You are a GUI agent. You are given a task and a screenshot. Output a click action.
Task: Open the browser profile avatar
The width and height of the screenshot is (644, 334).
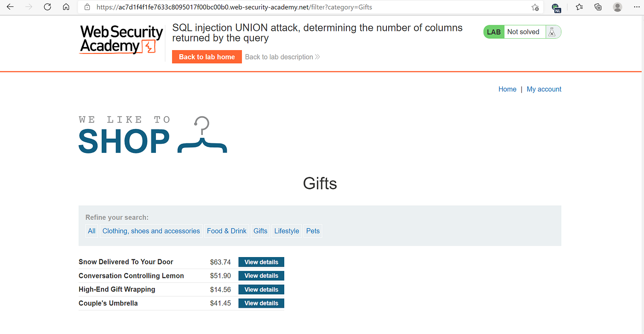617,7
